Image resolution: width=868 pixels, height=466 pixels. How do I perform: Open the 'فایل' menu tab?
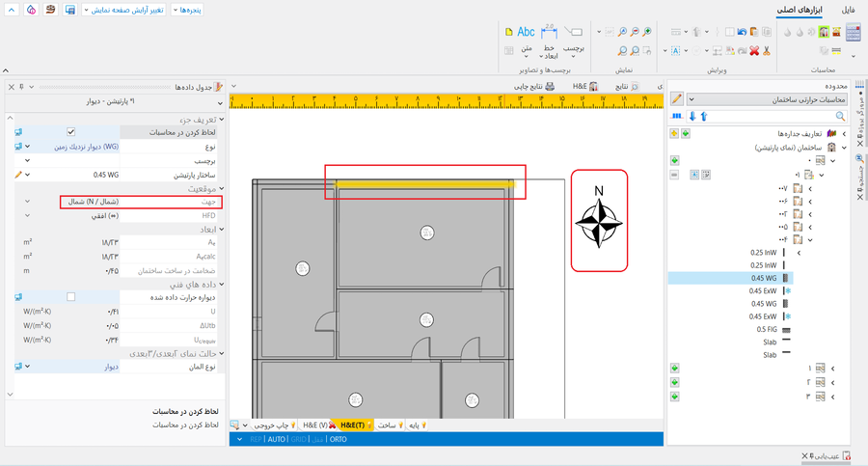pos(848,10)
